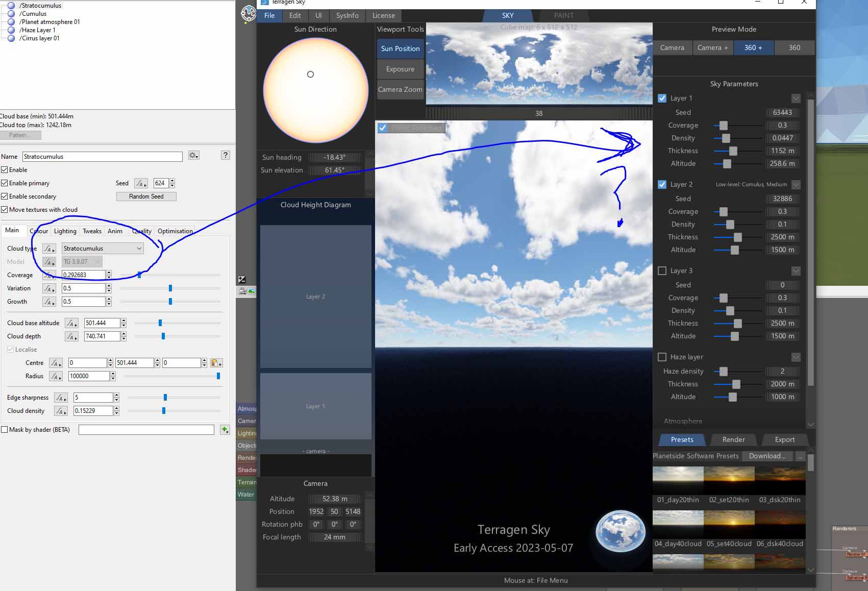Open the Haze layer preset dropdown arrow
Screen dimensions: 868x591
[x=796, y=357]
